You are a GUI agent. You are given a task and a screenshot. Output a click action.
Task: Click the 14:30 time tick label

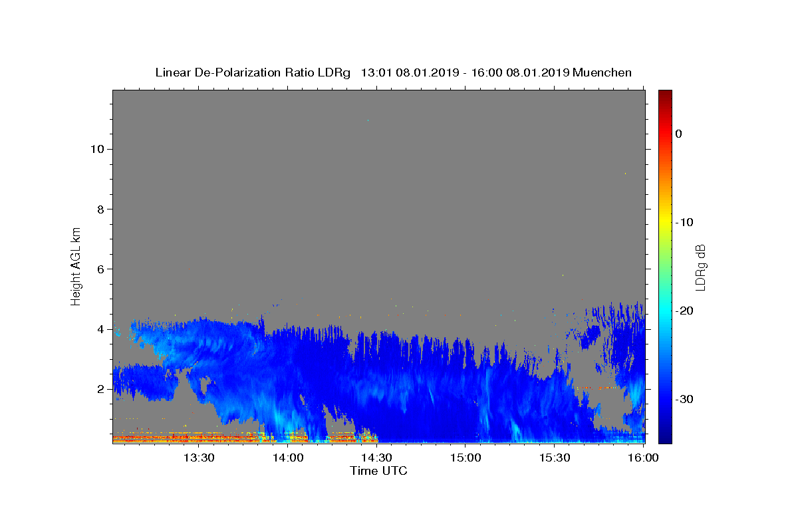click(376, 458)
